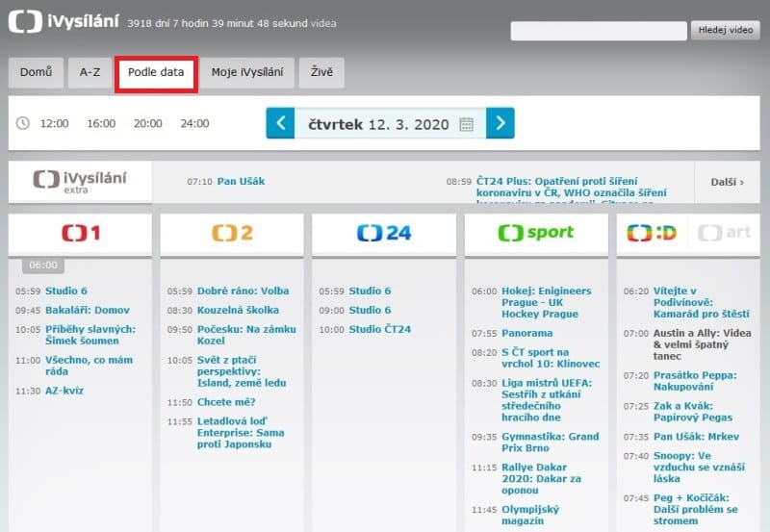
Task: Open Bakaláři: Domov programme
Action: [88, 310]
